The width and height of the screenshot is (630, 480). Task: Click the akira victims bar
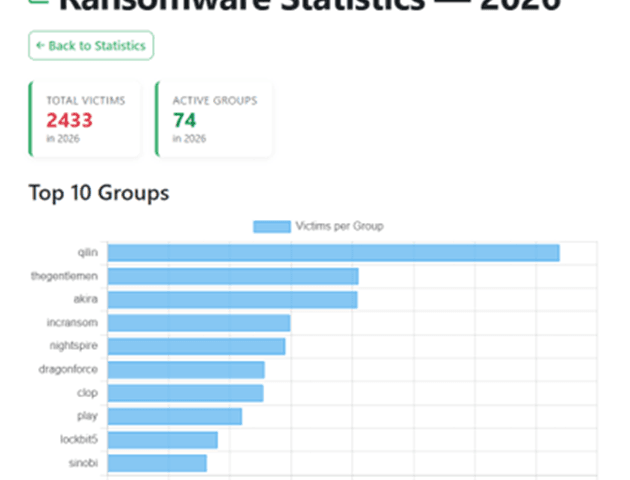[232, 299]
